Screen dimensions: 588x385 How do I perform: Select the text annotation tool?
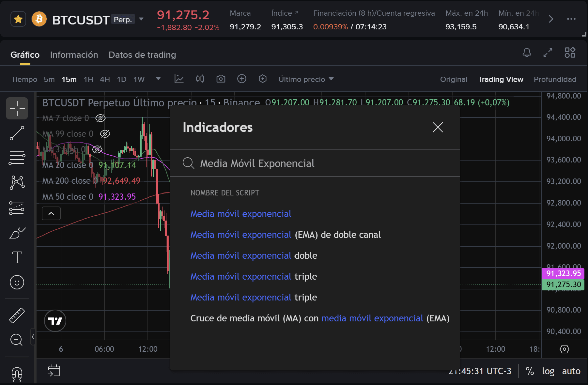point(17,257)
